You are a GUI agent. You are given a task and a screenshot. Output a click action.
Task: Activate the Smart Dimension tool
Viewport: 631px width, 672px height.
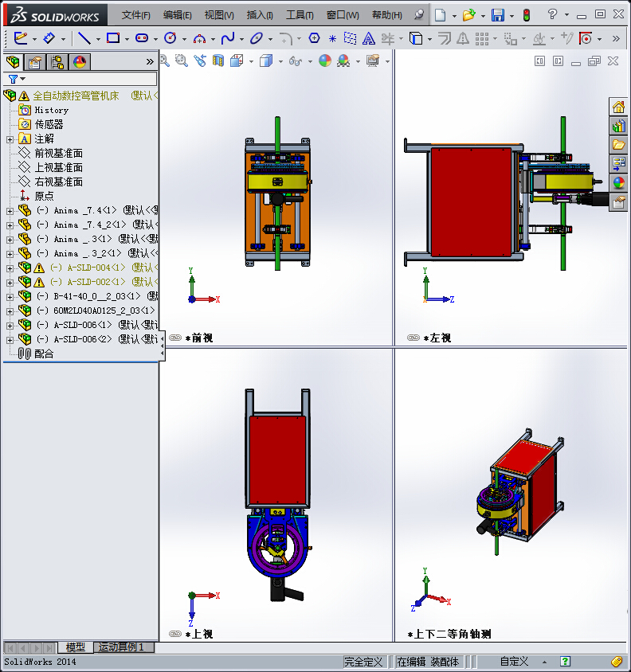click(x=49, y=38)
